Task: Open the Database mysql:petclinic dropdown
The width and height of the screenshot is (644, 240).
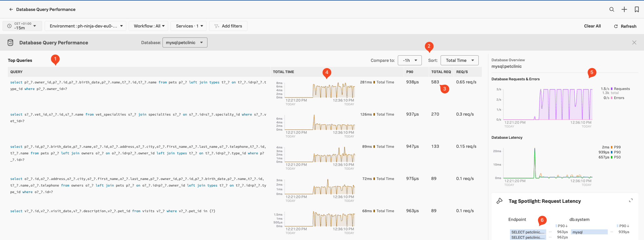Action: [185, 42]
